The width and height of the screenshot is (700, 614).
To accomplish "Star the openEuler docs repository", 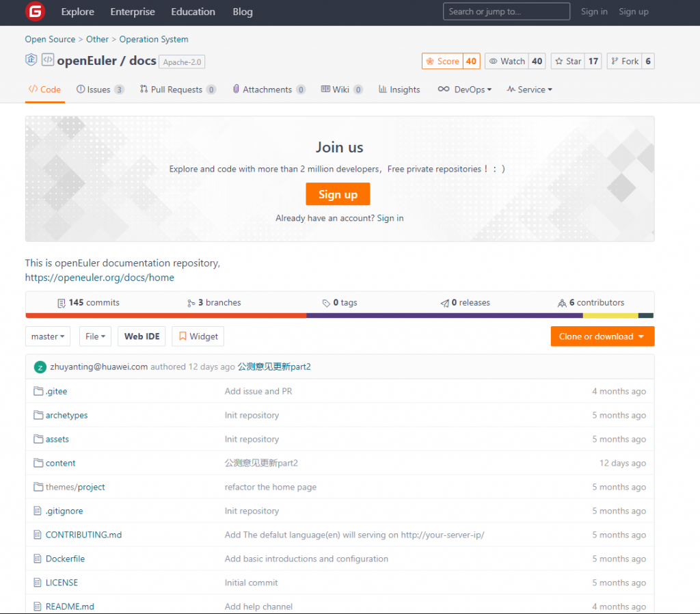I will 567,62.
